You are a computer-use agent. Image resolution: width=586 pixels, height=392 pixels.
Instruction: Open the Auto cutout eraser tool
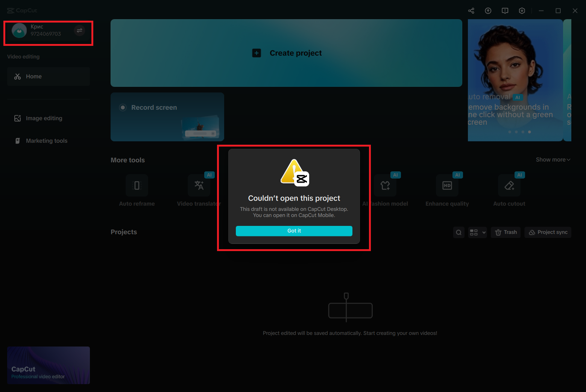tap(509, 185)
